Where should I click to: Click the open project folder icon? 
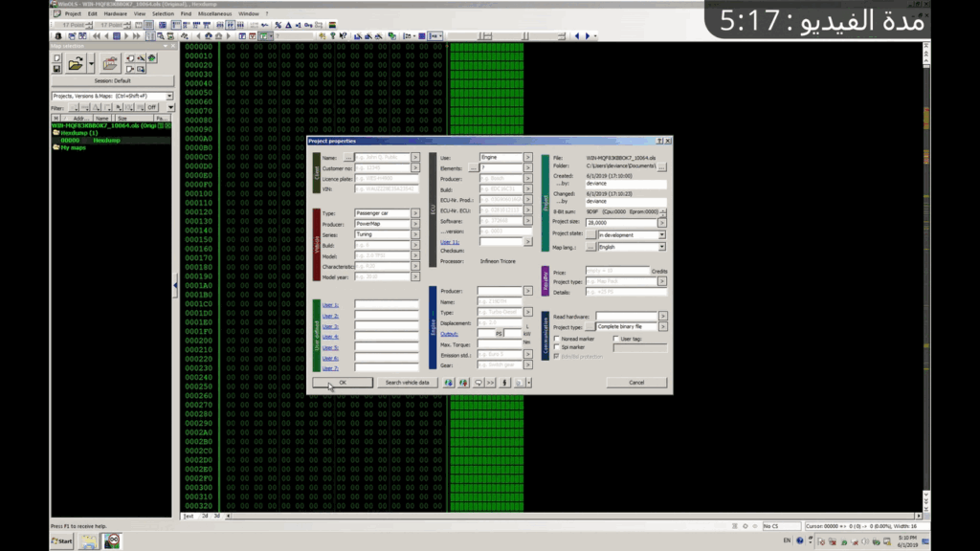(76, 64)
